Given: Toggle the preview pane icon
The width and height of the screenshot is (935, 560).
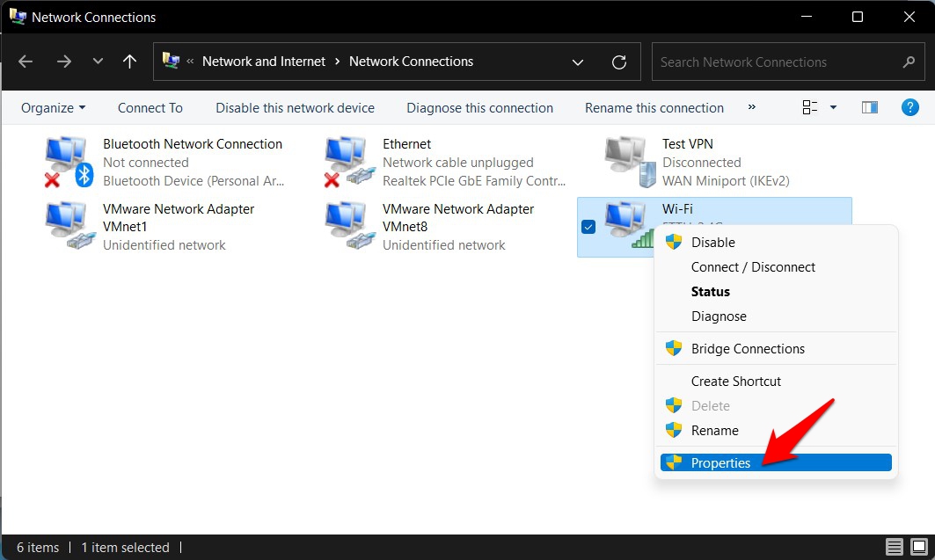Looking at the screenshot, I should (870, 107).
